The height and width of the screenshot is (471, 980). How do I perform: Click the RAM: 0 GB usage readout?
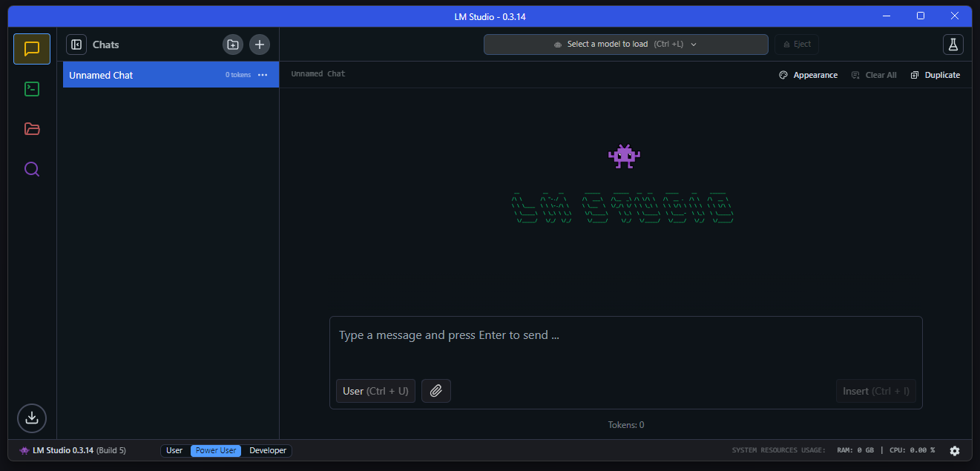point(855,450)
